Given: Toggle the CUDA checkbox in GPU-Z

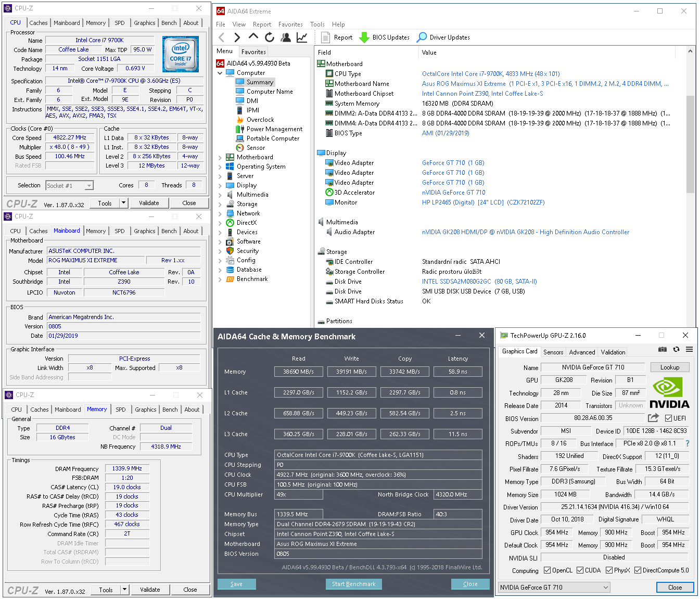Looking at the screenshot, I should (x=580, y=570).
